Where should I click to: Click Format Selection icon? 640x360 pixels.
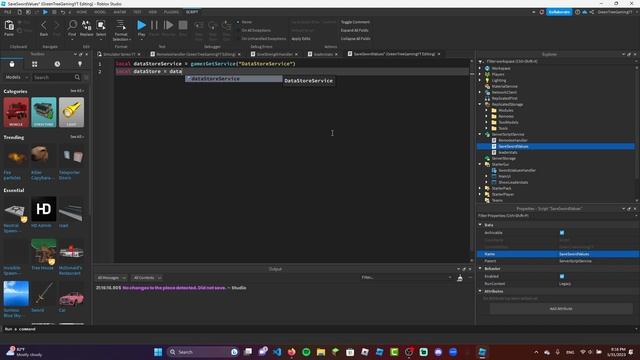point(121,25)
